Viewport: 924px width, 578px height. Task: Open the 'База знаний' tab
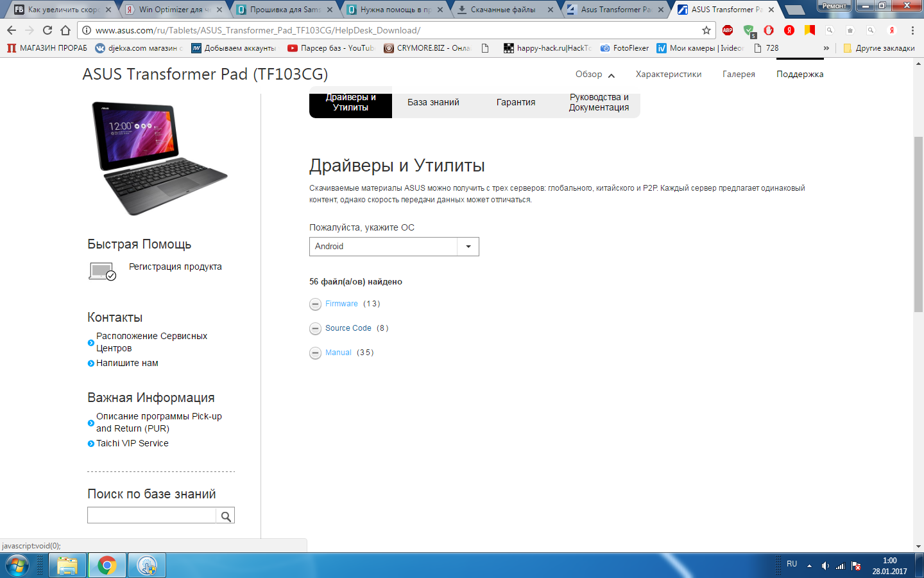(x=433, y=102)
